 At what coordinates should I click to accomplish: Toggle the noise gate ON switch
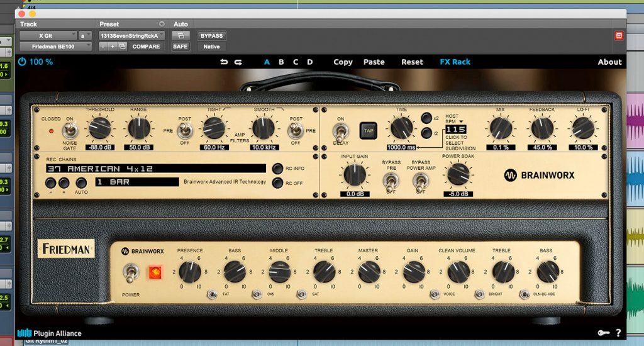(70, 131)
